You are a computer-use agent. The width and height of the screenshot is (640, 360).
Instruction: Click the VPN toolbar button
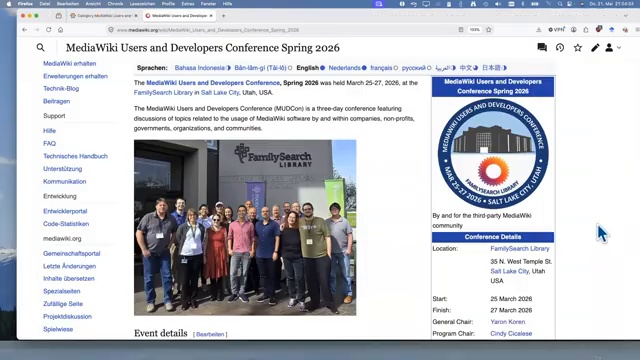(556, 30)
